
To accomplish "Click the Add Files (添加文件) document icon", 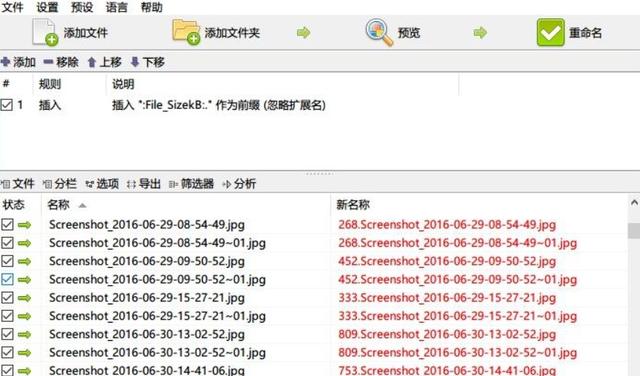I will [x=45, y=32].
